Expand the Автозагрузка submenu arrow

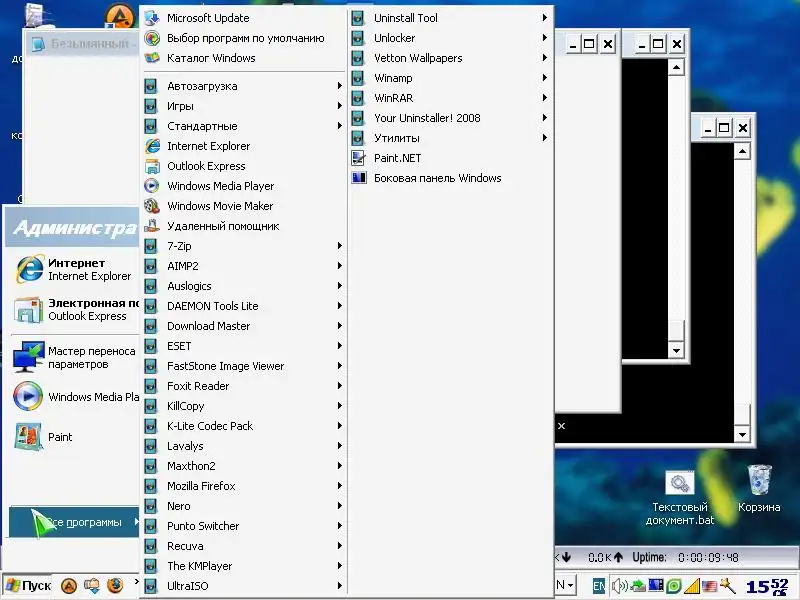(340, 86)
